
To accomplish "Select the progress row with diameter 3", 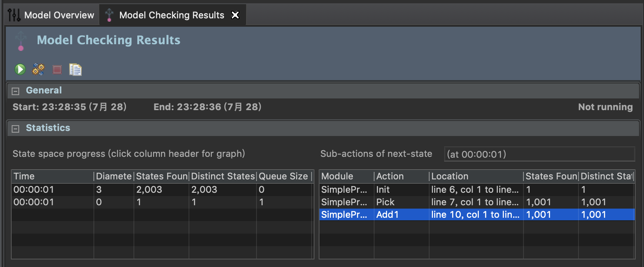I will [x=162, y=190].
